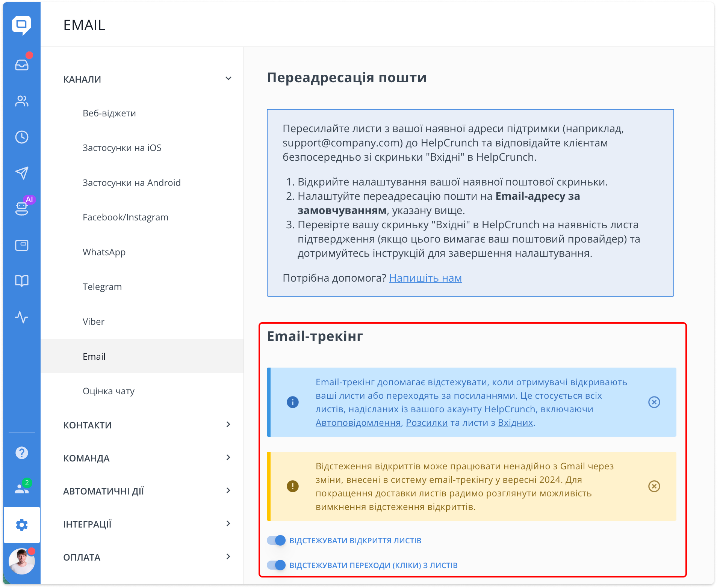Open the invite teammates icon with badge 2
This screenshot has height=588, width=717.
[x=22, y=488]
